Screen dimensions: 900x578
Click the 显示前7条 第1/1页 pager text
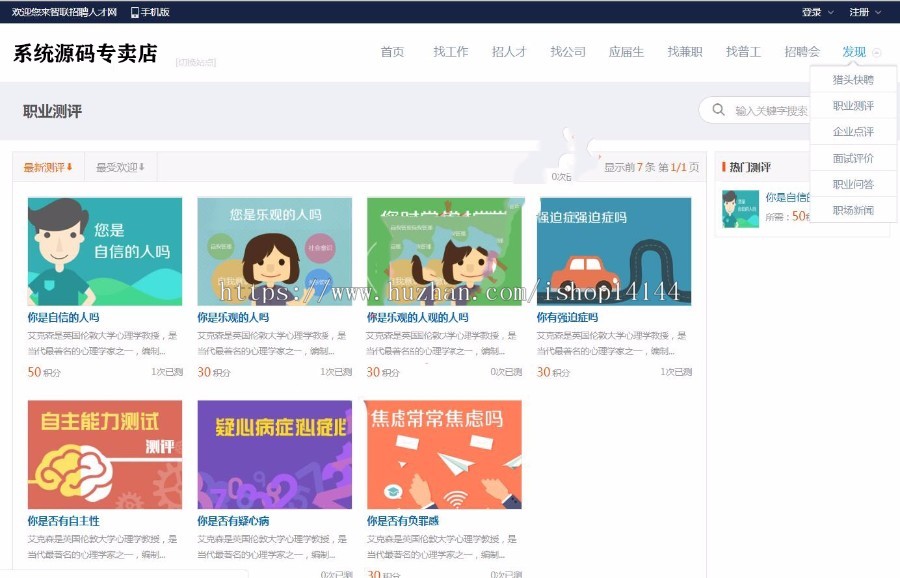pos(651,167)
